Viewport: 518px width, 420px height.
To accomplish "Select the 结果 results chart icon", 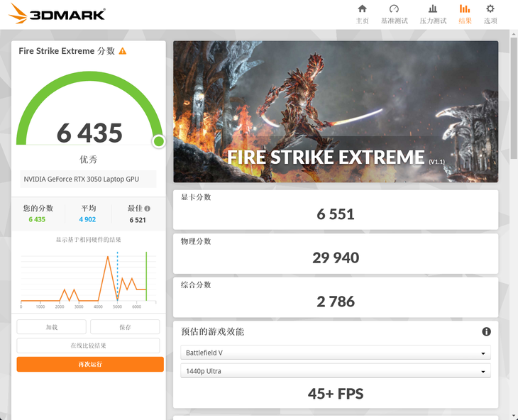I will 465,9.
